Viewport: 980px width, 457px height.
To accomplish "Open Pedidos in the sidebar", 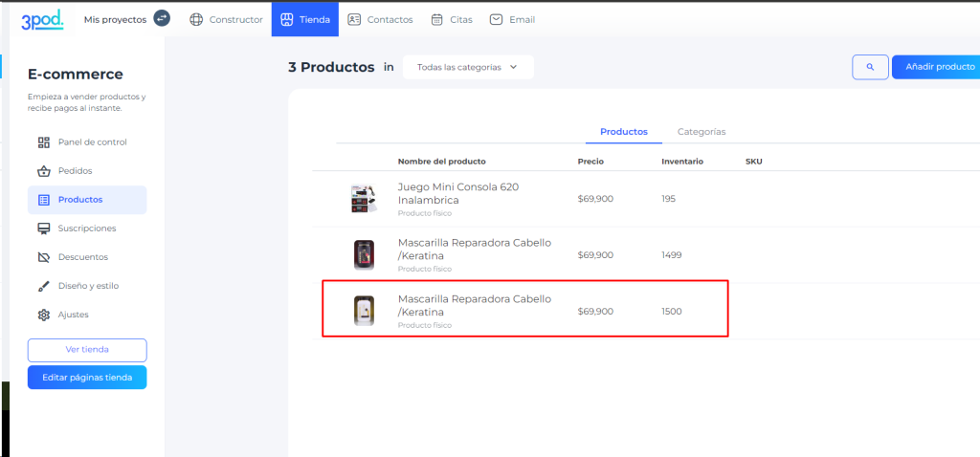I will pyautogui.click(x=87, y=171).
